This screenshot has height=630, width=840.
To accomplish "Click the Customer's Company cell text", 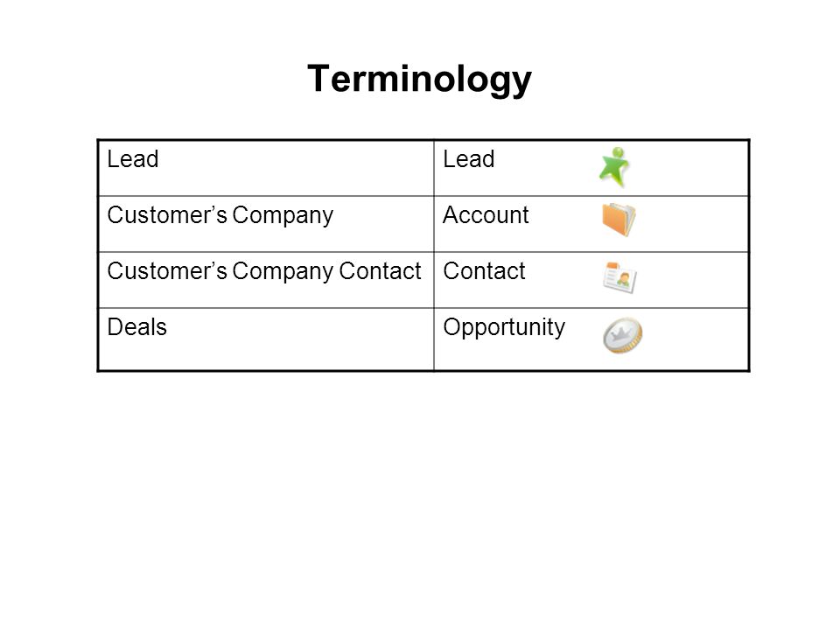I will point(220,216).
